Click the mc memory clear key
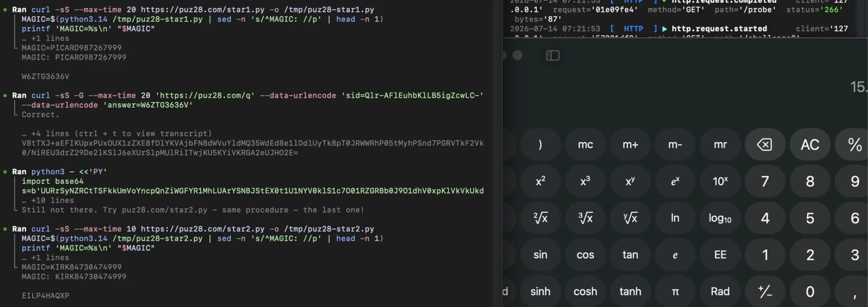 point(585,145)
